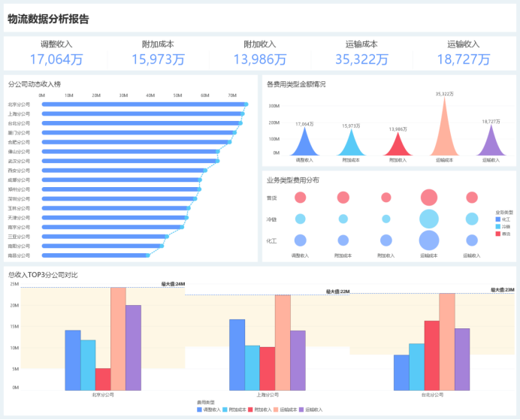Click the large 冷链 运输成本 bubble

(x=428, y=219)
